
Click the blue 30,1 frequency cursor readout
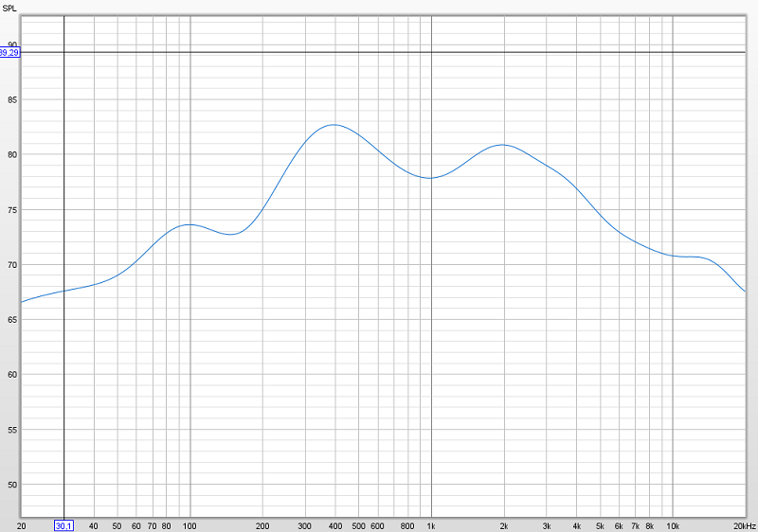click(63, 525)
